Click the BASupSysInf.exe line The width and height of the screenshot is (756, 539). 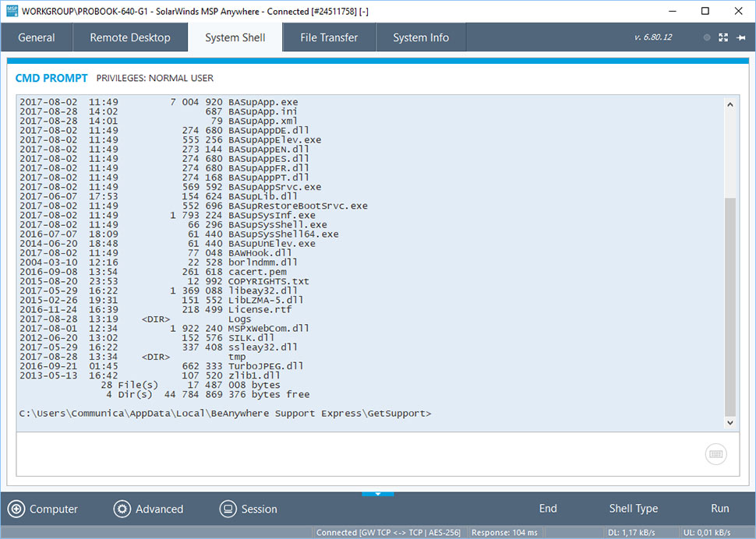(168, 215)
